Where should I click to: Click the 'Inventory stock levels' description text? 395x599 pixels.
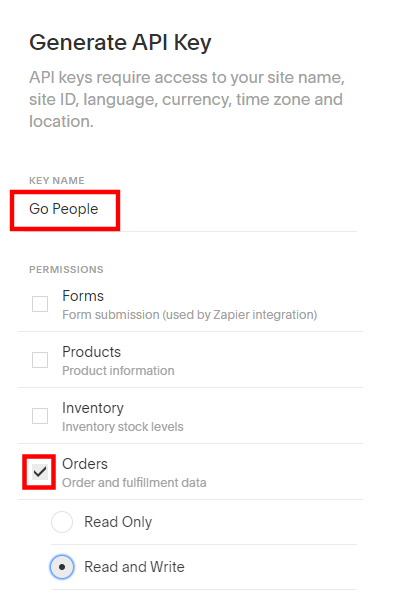pos(123,427)
